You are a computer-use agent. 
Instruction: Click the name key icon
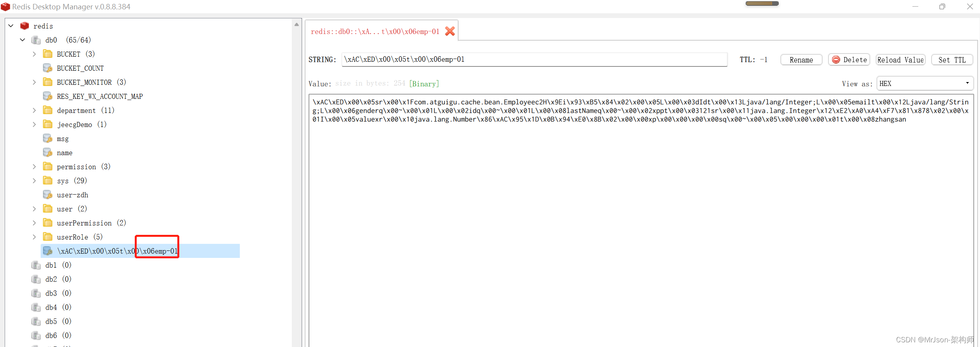(48, 152)
